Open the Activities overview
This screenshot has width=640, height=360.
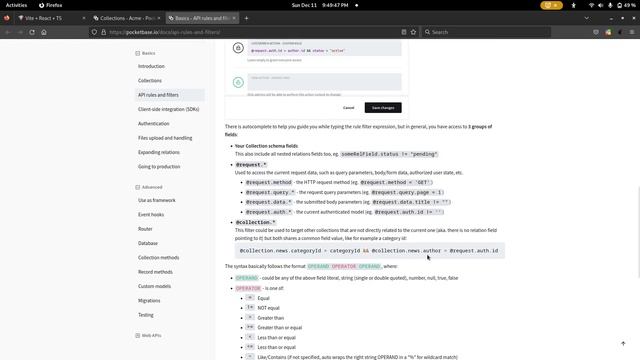coord(16,5)
